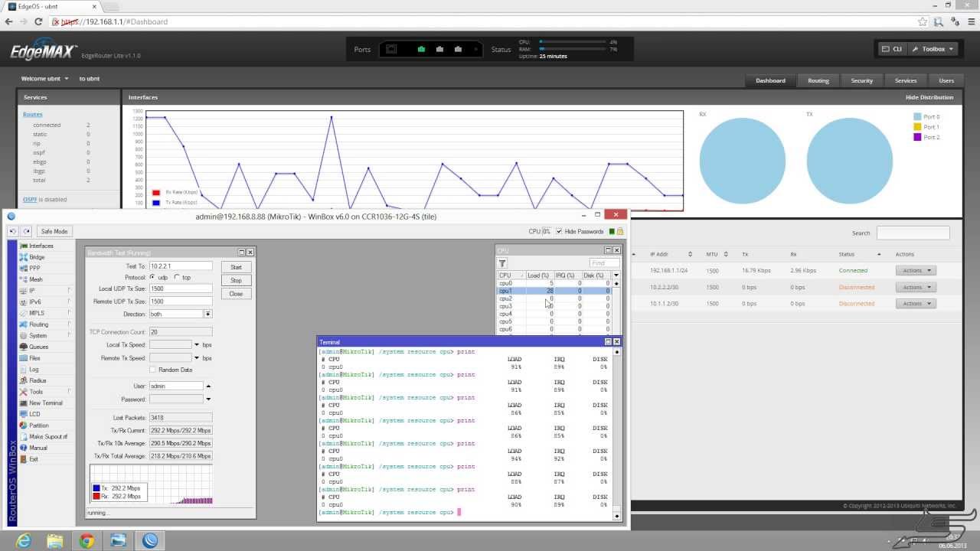Image resolution: width=980 pixels, height=551 pixels.
Task: Open Actions dropdown for 10.2.2.2/30 row
Action: tap(916, 287)
